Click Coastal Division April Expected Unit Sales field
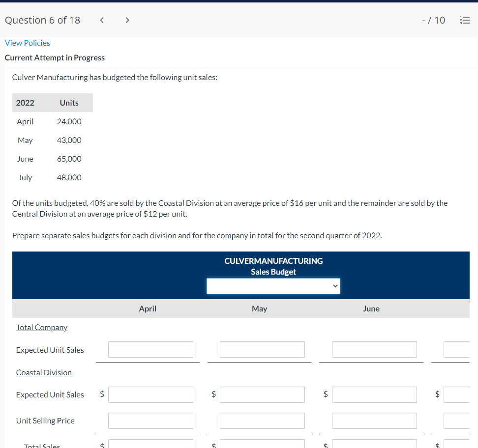478x448 pixels. click(150, 394)
